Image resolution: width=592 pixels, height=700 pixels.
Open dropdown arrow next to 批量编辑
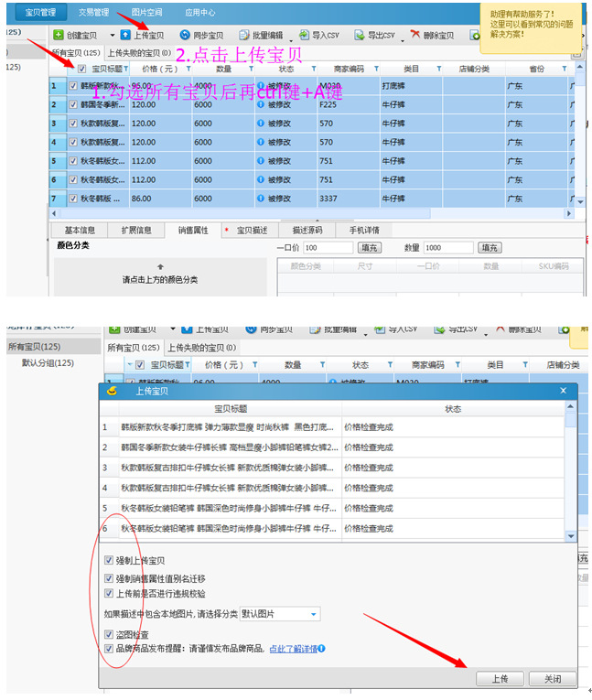[x=291, y=40]
